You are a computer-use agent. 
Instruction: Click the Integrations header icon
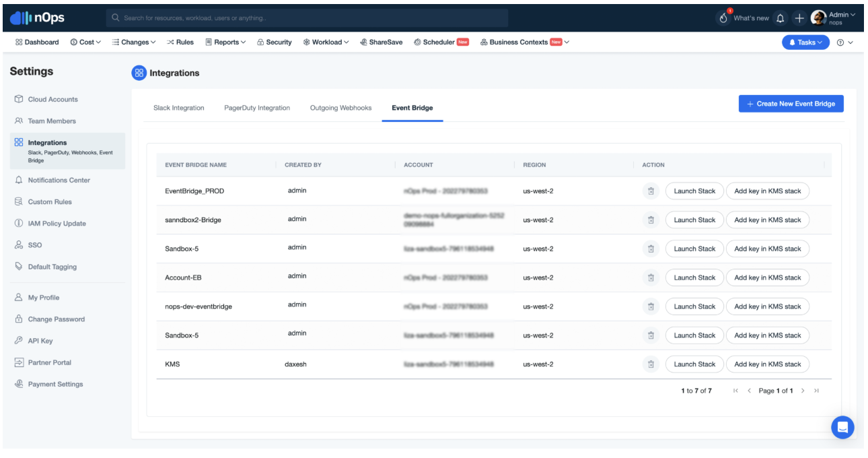(x=139, y=73)
